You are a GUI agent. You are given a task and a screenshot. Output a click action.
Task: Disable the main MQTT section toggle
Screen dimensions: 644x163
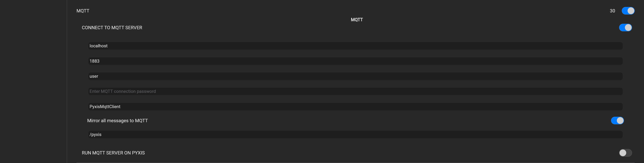(x=628, y=11)
